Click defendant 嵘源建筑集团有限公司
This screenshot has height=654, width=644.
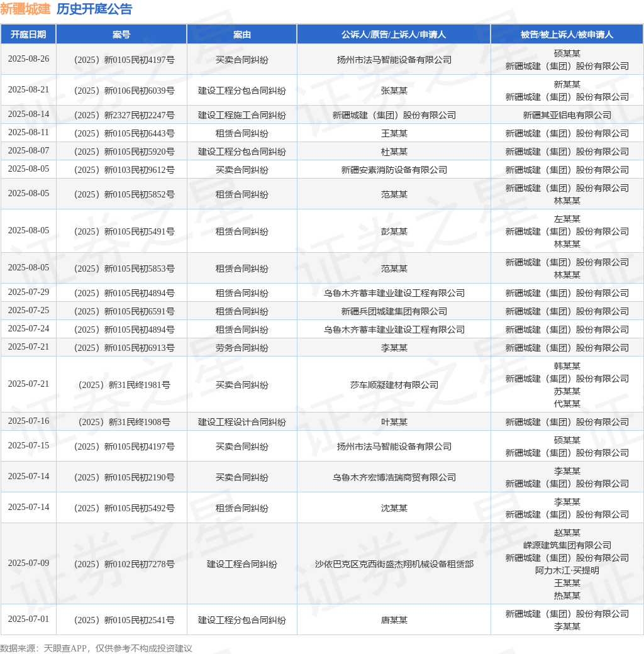[567, 545]
